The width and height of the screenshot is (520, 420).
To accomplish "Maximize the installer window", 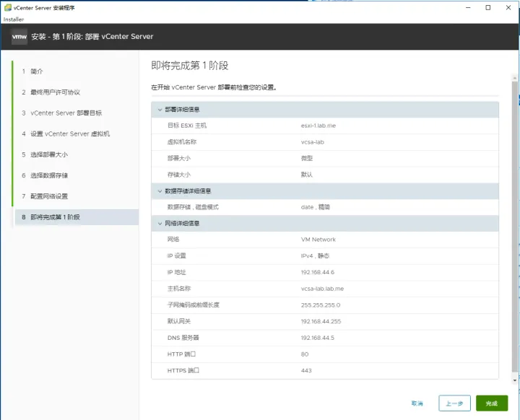I will [488, 8].
